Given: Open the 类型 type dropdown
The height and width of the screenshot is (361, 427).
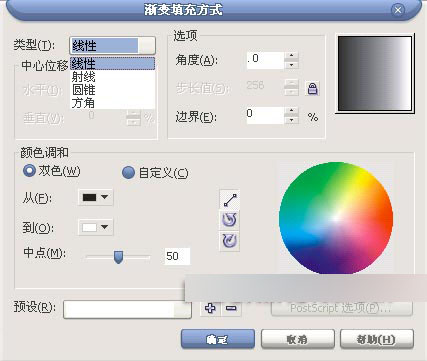Looking at the screenshot, I should click(x=113, y=45).
